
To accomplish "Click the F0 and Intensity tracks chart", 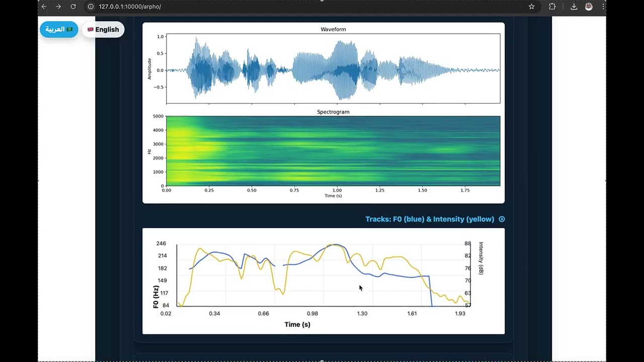I will tap(324, 281).
